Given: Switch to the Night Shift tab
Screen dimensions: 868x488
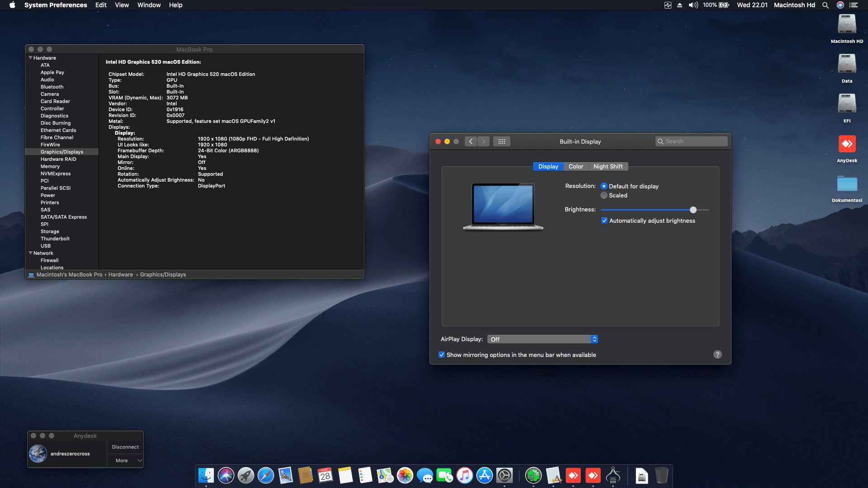Looking at the screenshot, I should click(608, 166).
